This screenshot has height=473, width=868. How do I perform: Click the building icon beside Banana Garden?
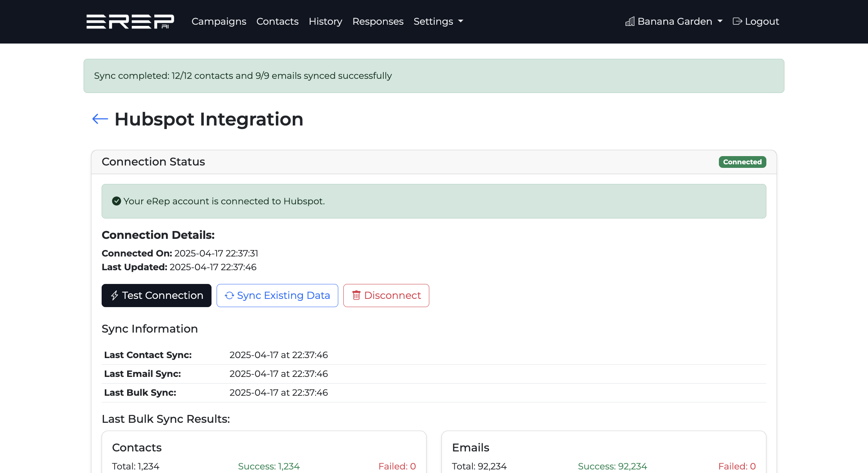pos(630,22)
